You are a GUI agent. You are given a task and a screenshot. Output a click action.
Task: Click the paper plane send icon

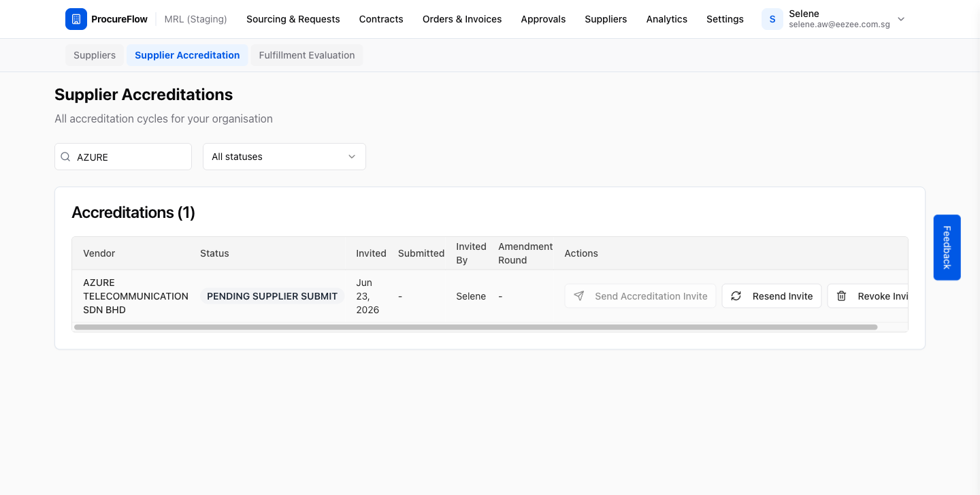tap(579, 296)
